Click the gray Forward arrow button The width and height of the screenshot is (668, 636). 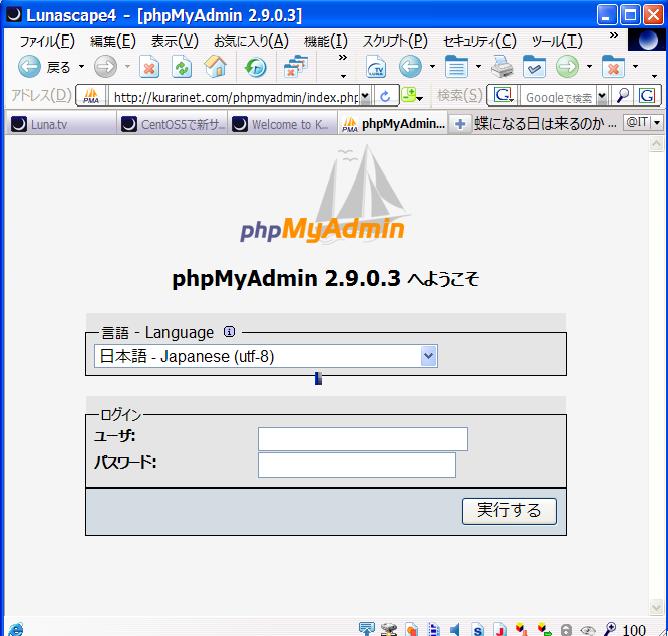pos(105,67)
